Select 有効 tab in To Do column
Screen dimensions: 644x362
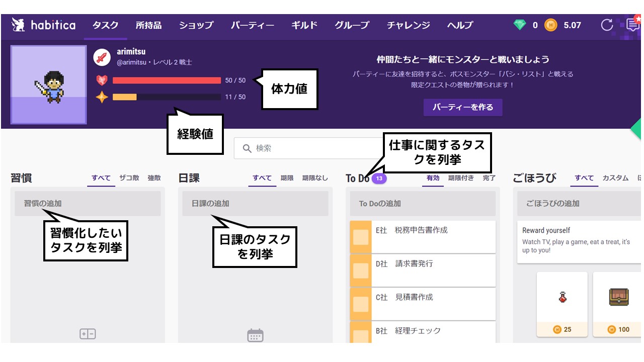pyautogui.click(x=433, y=178)
